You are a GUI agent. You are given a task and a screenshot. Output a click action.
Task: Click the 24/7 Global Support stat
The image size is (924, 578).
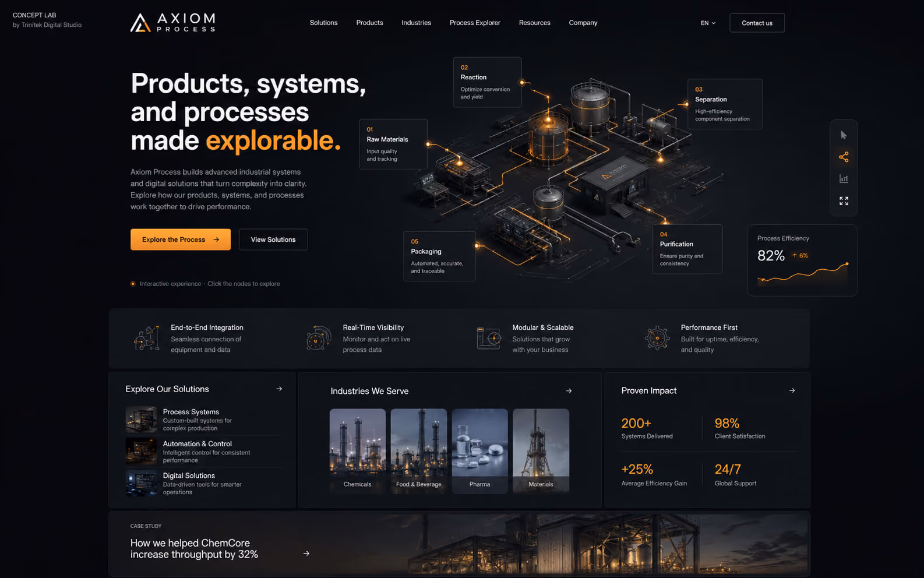[x=735, y=475]
